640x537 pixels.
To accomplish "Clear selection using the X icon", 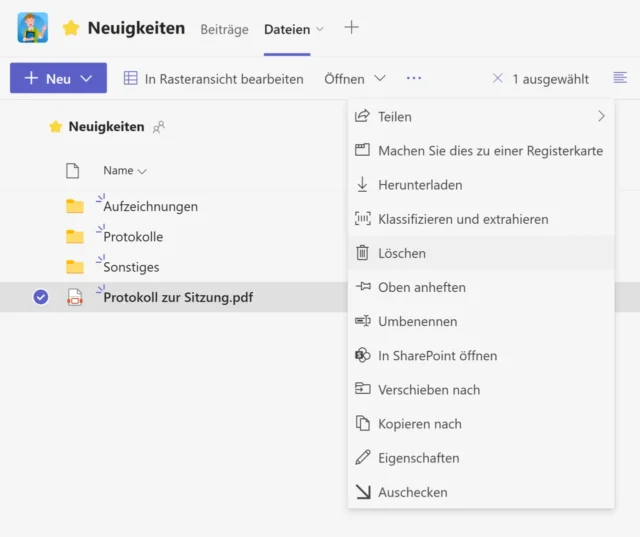I will [x=498, y=78].
